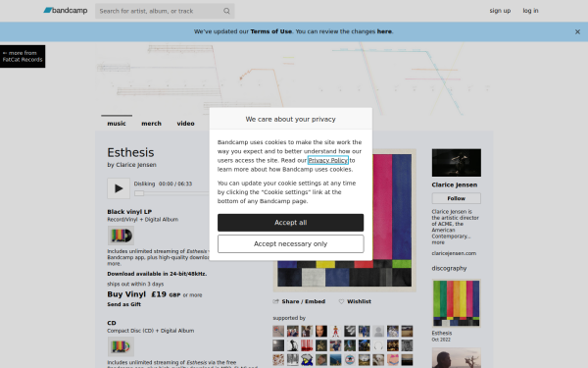Open the Black vinyl LP package title
Image resolution: width=588 pixels, height=368 pixels.
pos(129,212)
